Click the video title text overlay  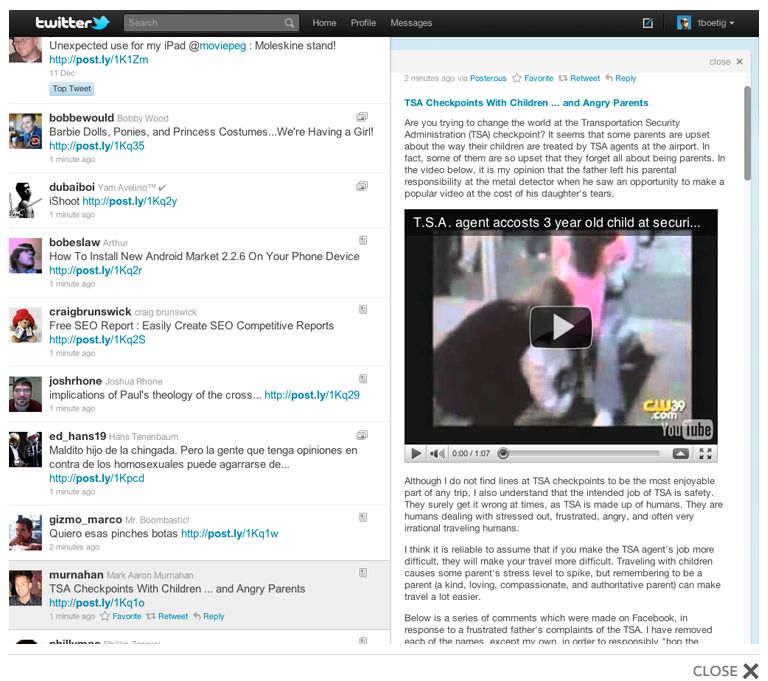click(x=556, y=222)
